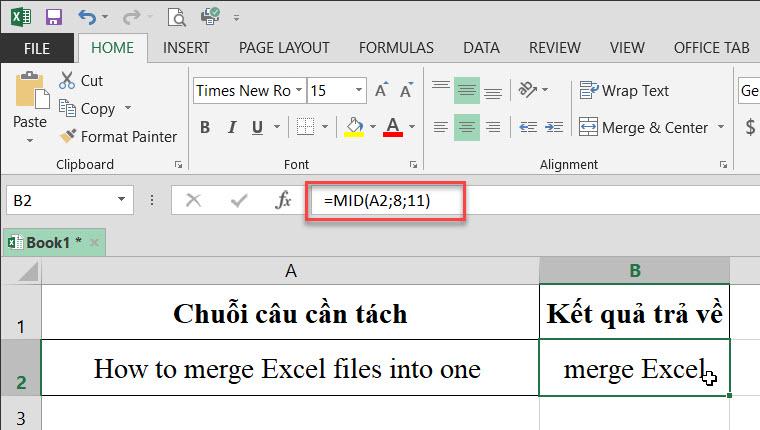Image resolution: width=760 pixels, height=430 pixels.
Task: Open the Alignment dialog launcher
Action: 724,165
